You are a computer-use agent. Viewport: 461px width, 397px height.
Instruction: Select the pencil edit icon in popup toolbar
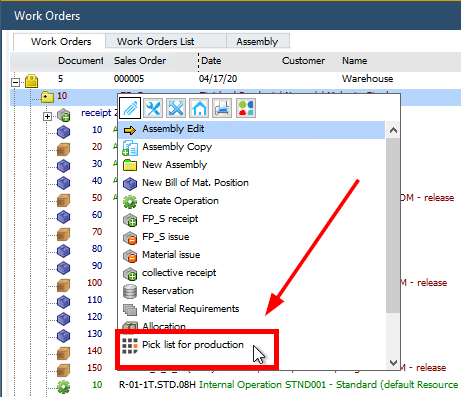click(130, 108)
